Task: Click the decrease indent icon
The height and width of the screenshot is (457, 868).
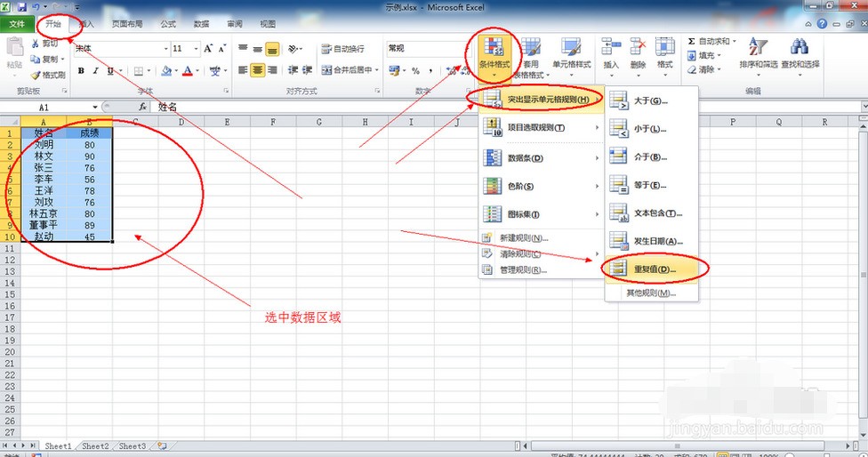Action: [293, 69]
